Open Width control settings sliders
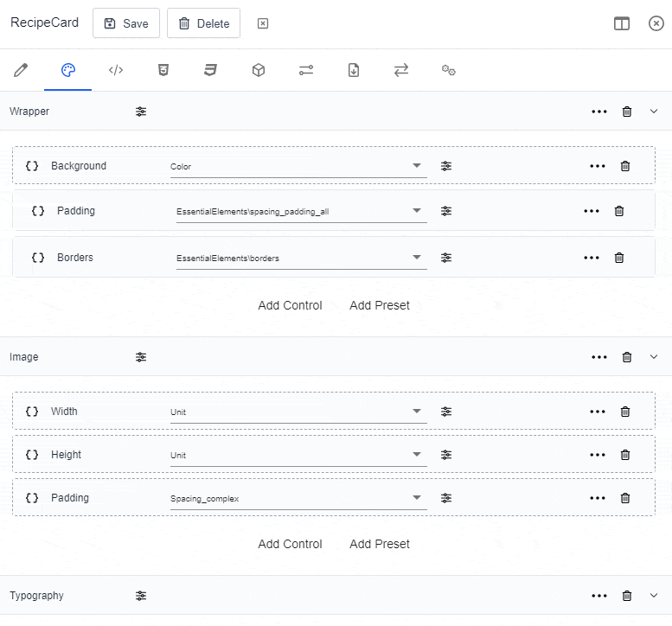The width and height of the screenshot is (672, 626). pos(446,412)
